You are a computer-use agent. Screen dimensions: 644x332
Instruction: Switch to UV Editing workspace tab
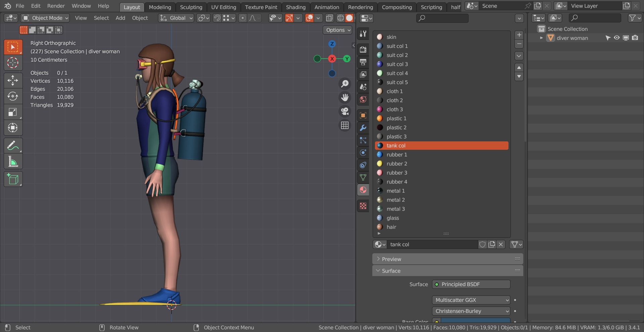click(x=223, y=7)
